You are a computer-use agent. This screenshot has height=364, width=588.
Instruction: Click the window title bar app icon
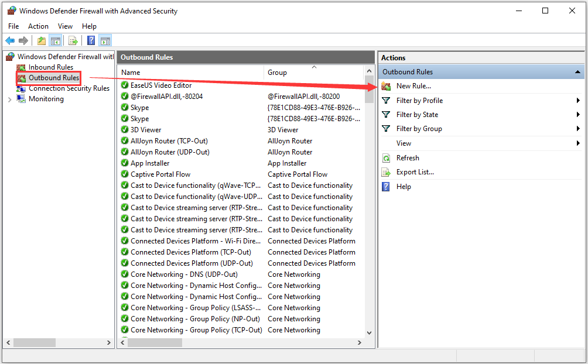pos(12,11)
